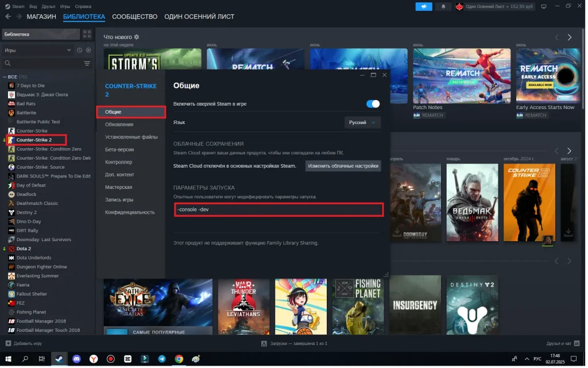Select the Конфиденциальность tab
This screenshot has width=588, height=368.
pos(131,212)
